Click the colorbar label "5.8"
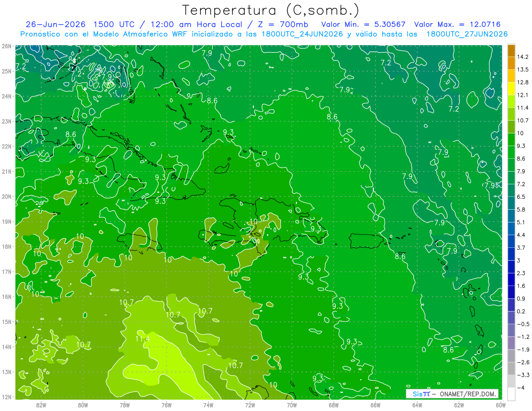This screenshot has width=532, height=411. click(521, 209)
